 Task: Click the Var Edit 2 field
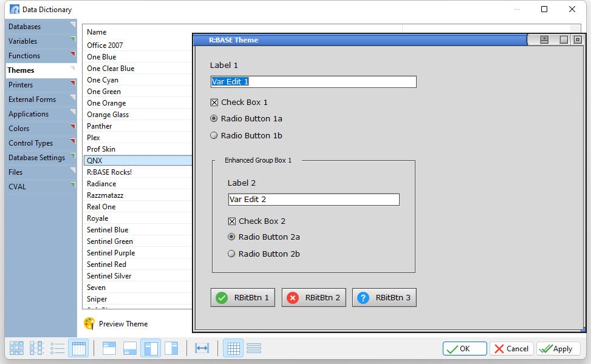(x=313, y=200)
